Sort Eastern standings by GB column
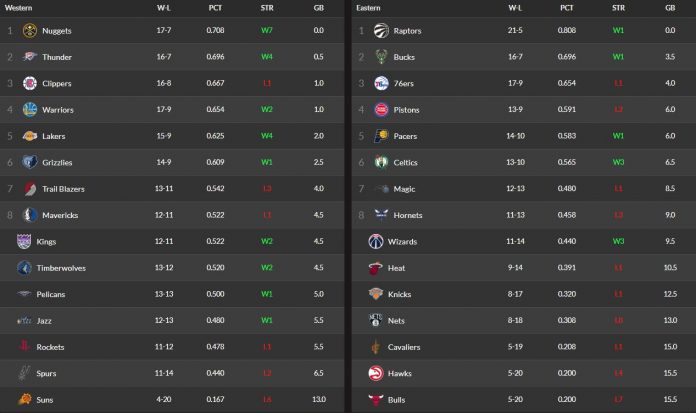 [670, 7]
